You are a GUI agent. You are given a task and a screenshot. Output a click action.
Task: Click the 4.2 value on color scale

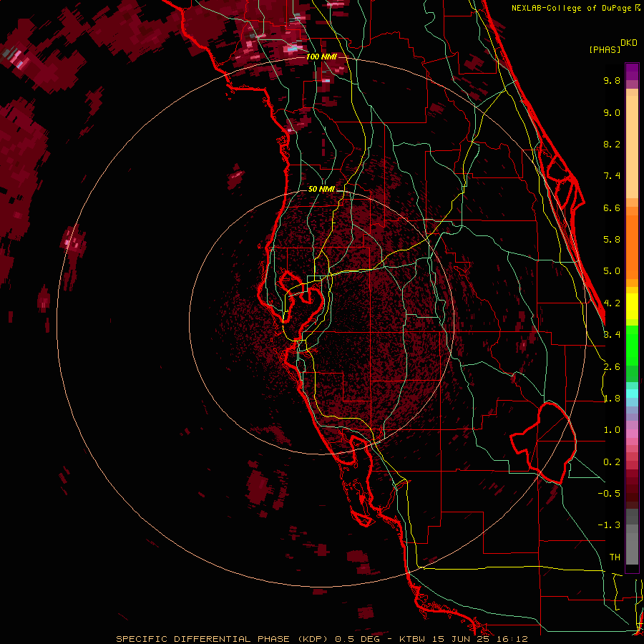pyautogui.click(x=612, y=303)
